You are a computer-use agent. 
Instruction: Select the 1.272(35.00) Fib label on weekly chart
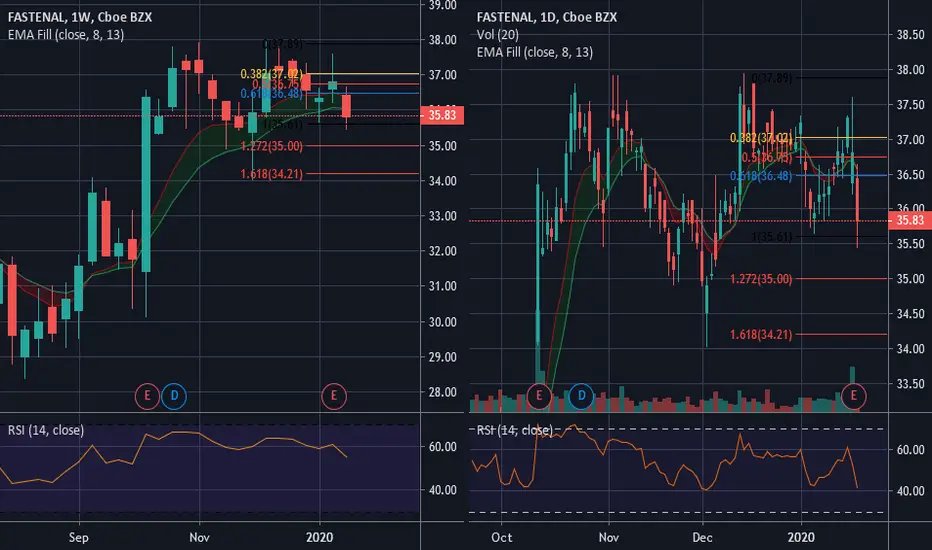271,146
